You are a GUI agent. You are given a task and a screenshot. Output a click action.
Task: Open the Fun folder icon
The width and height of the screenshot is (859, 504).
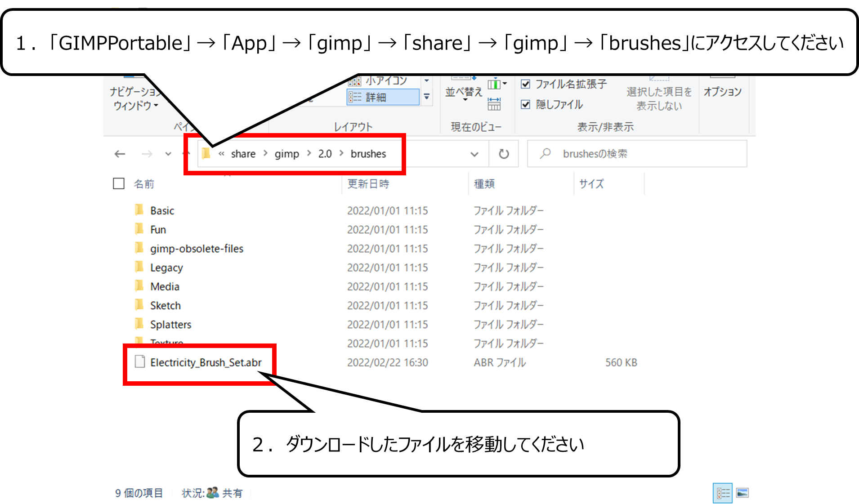pos(139,229)
